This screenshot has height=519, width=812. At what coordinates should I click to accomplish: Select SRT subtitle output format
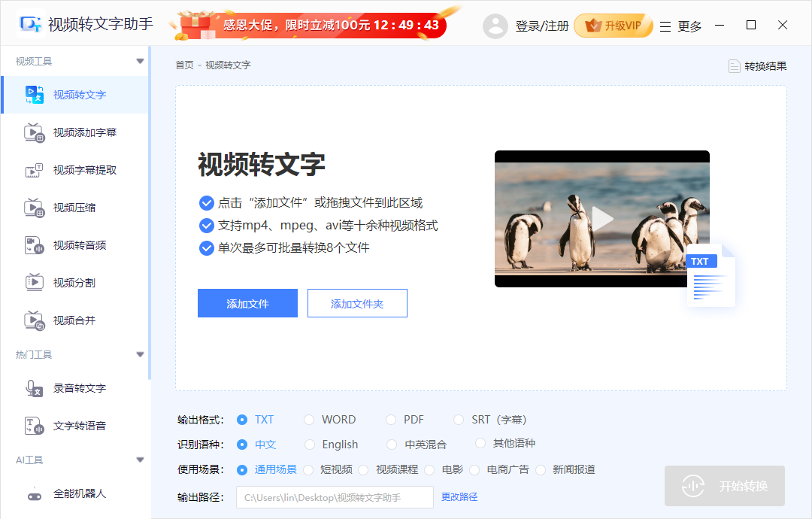click(459, 419)
